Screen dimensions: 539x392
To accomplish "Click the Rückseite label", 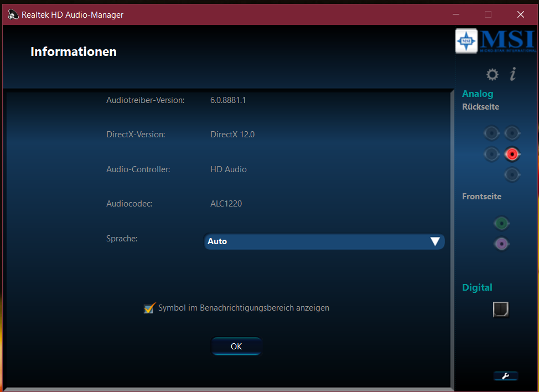I will tap(480, 107).
